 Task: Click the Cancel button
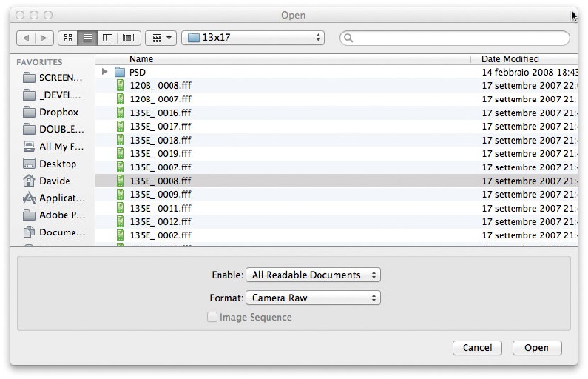click(x=477, y=348)
